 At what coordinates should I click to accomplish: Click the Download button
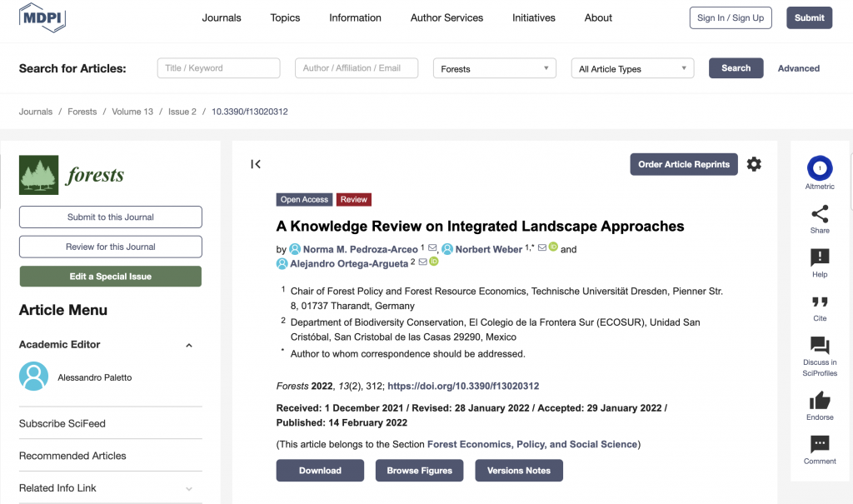tap(320, 470)
